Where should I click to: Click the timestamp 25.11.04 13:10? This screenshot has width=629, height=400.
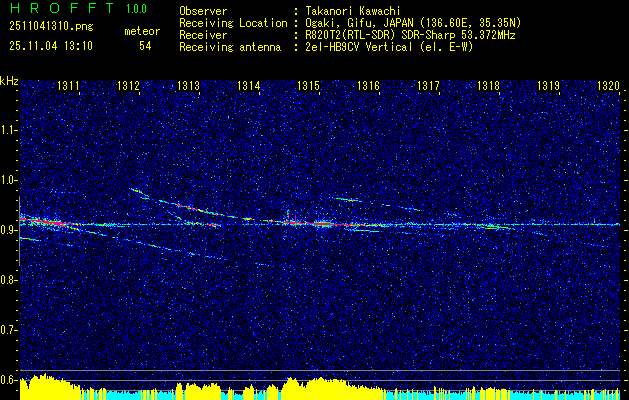click(x=51, y=46)
